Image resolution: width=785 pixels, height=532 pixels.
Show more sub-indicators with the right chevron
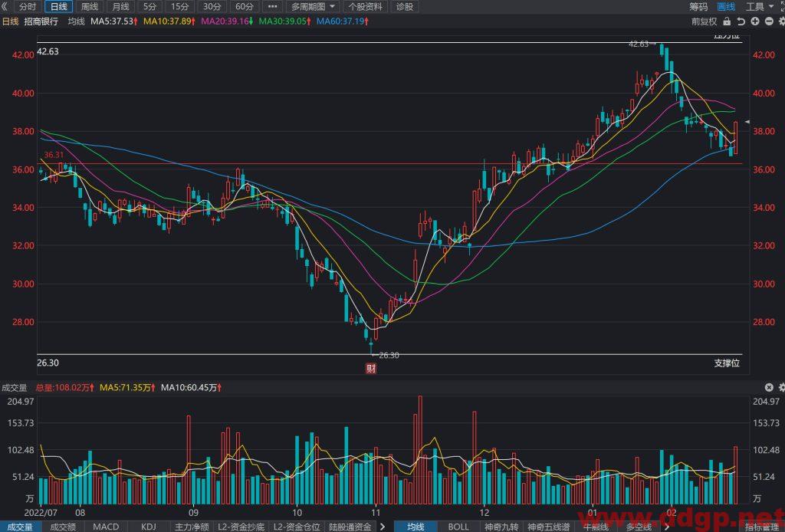[383, 527]
